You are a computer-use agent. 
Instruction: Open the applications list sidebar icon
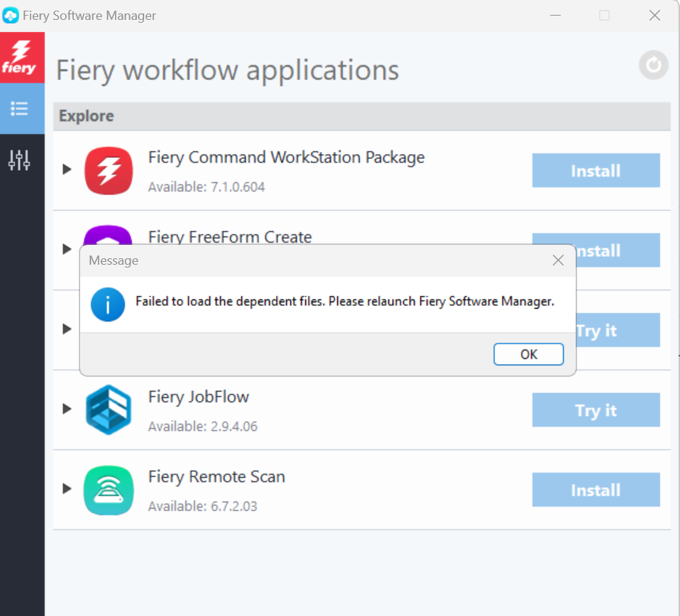19,109
